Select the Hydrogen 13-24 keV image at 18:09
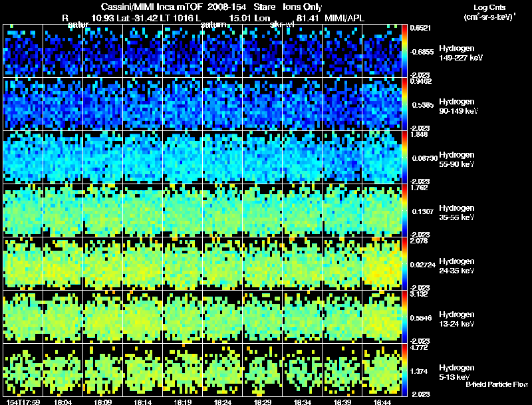Screen dimensions: 532x405 pos(103,317)
